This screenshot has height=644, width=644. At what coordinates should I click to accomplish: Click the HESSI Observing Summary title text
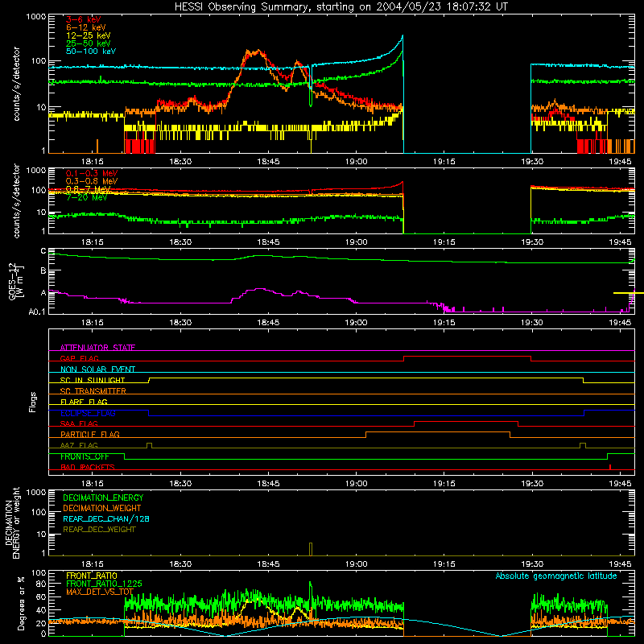click(x=341, y=7)
